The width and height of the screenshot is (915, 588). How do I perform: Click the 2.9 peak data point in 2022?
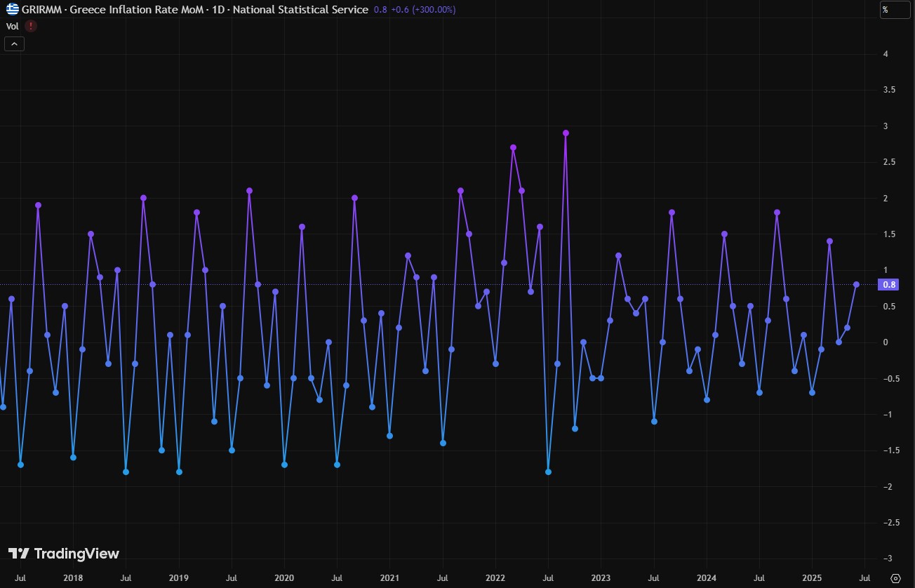click(566, 133)
